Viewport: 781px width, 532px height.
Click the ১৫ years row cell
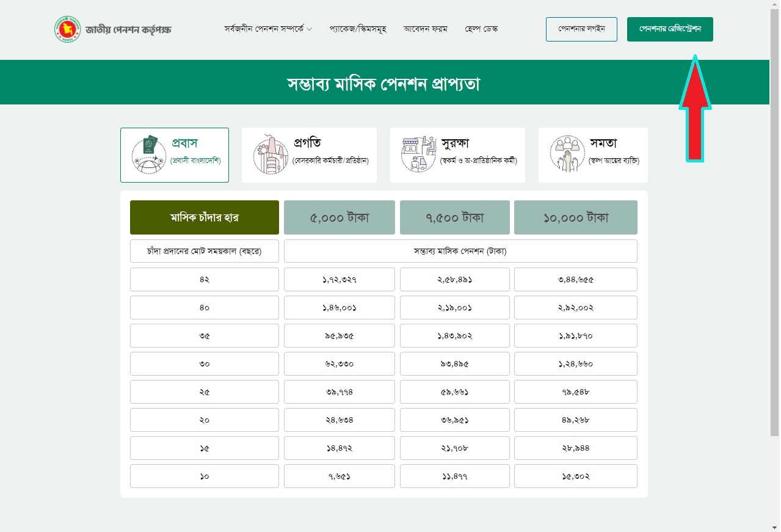click(x=205, y=448)
